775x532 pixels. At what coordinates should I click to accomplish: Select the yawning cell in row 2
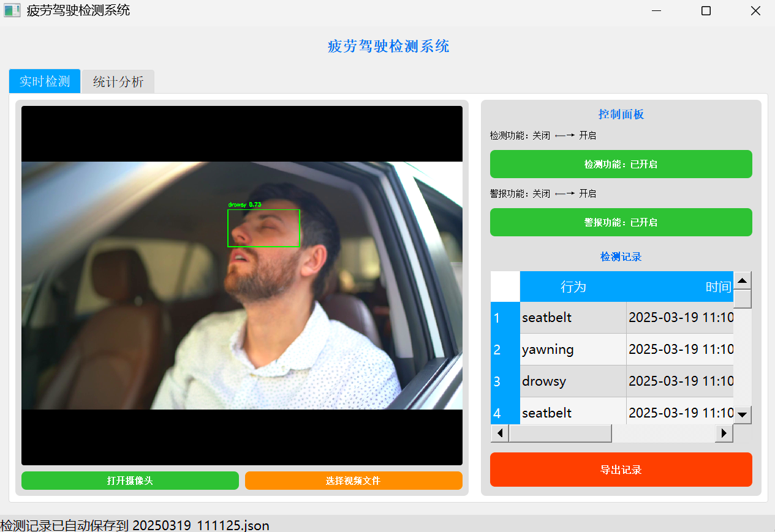[x=573, y=350]
